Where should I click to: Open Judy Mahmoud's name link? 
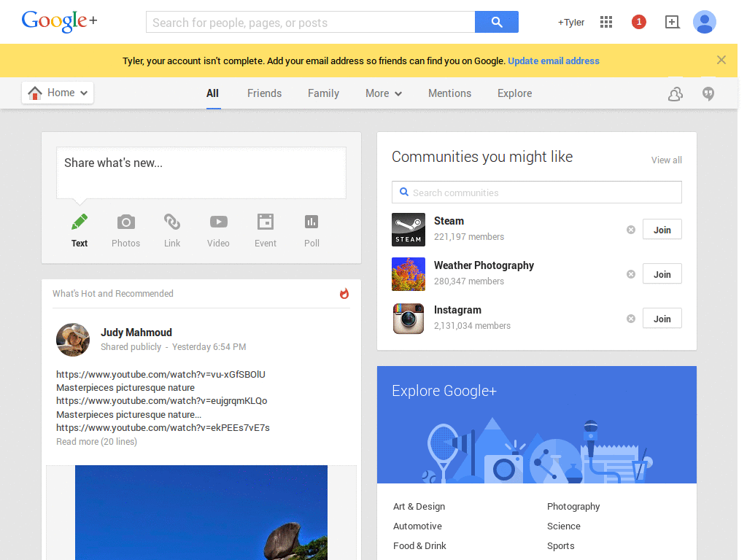pyautogui.click(x=136, y=332)
